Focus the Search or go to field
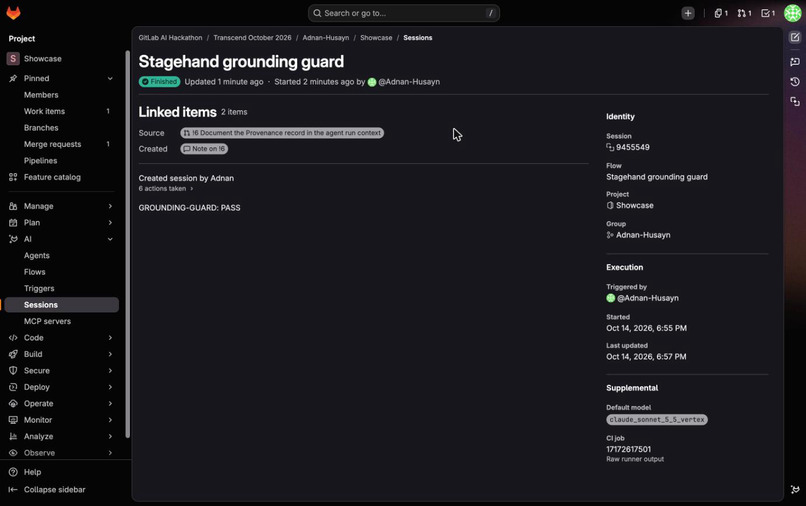 tap(404, 13)
